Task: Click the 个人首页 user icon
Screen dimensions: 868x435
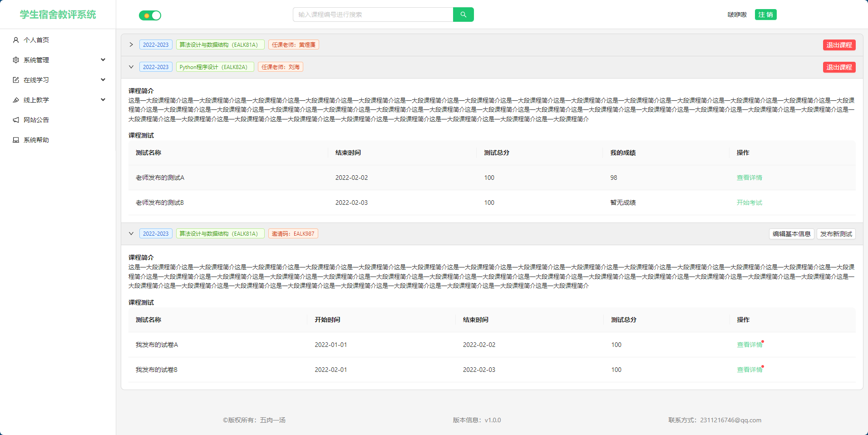Action: click(16, 40)
